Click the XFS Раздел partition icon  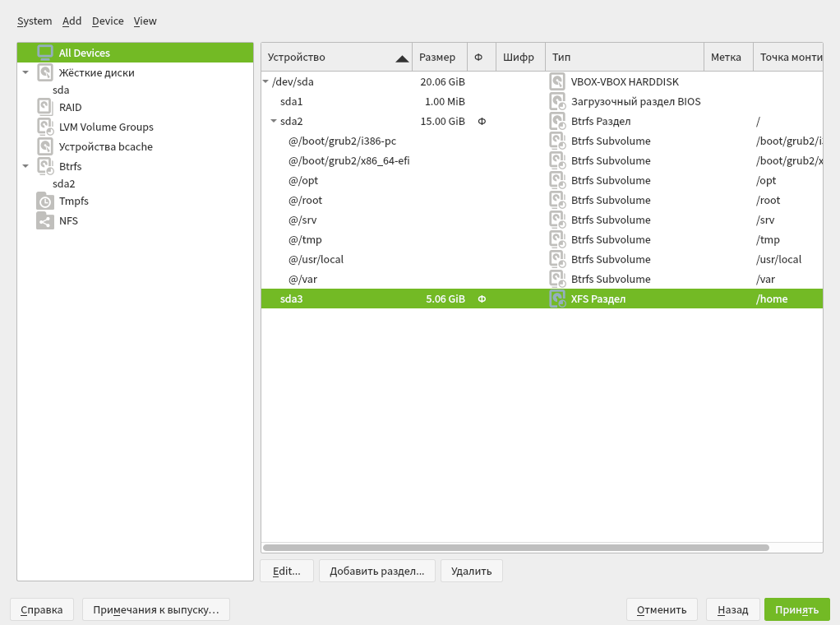pyautogui.click(x=557, y=299)
